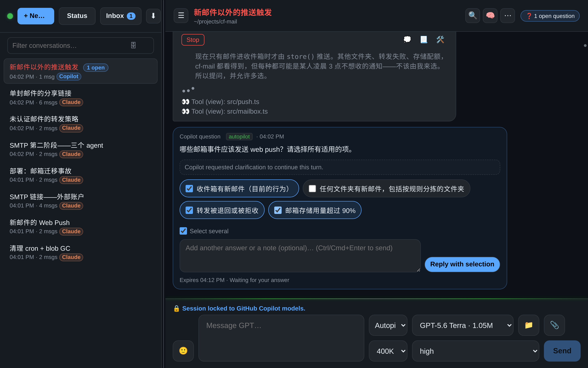Viewport: 588px width, 368px height.
Task: Open the high reasoning effort dropdown
Action: (475, 351)
